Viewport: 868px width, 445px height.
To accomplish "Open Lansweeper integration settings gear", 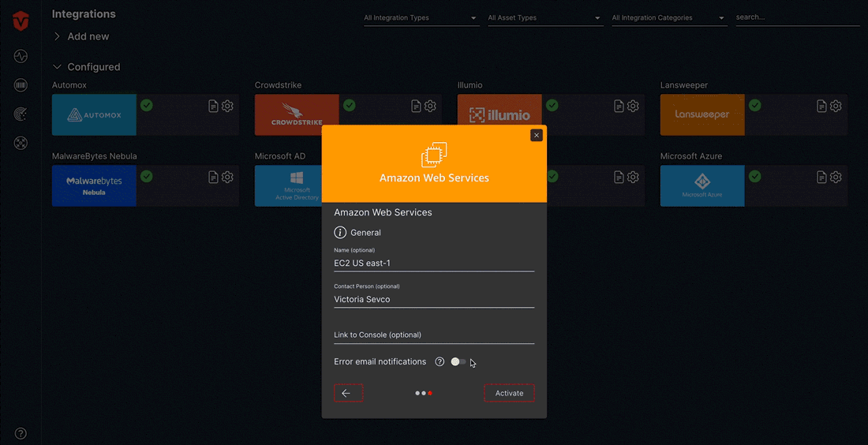I will point(836,107).
